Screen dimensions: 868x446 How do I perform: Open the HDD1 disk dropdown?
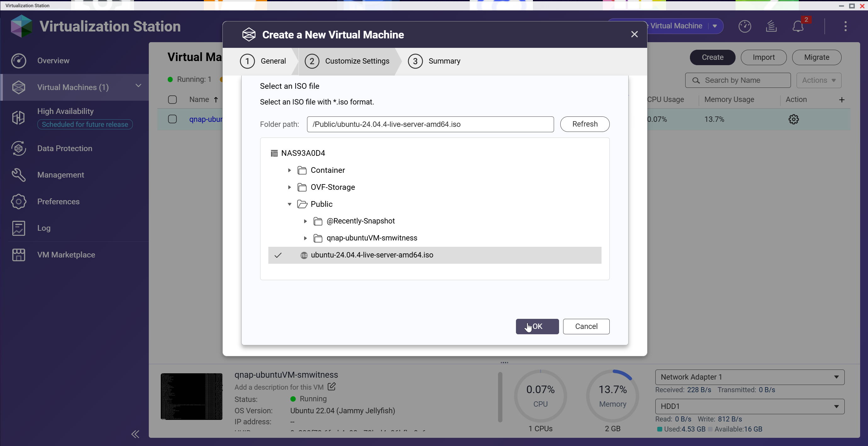[750, 406]
